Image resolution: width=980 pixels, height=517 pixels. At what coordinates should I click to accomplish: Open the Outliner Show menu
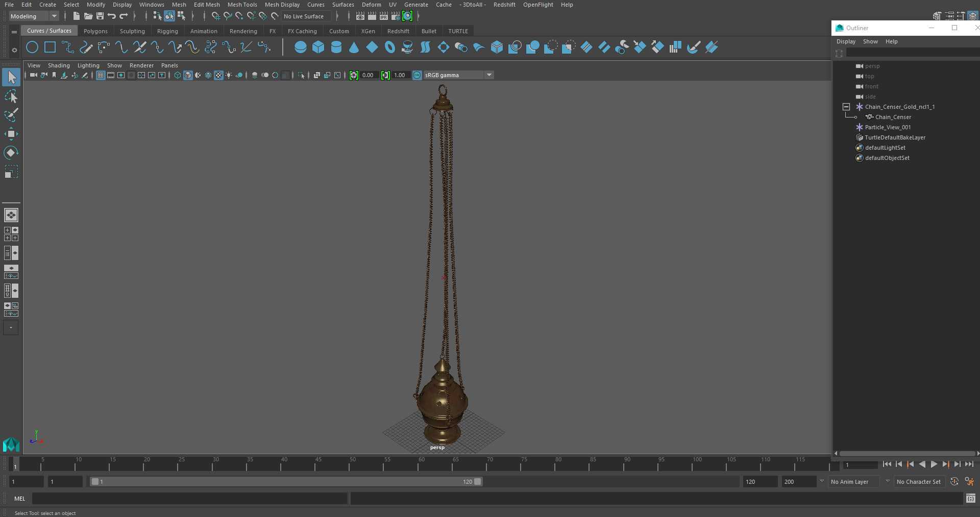pyautogui.click(x=870, y=41)
